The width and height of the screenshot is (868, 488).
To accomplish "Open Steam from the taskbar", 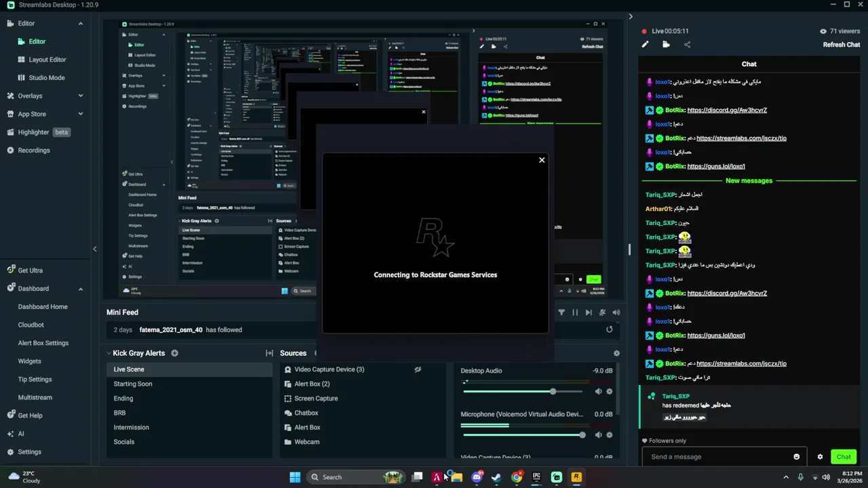I will click(x=496, y=477).
